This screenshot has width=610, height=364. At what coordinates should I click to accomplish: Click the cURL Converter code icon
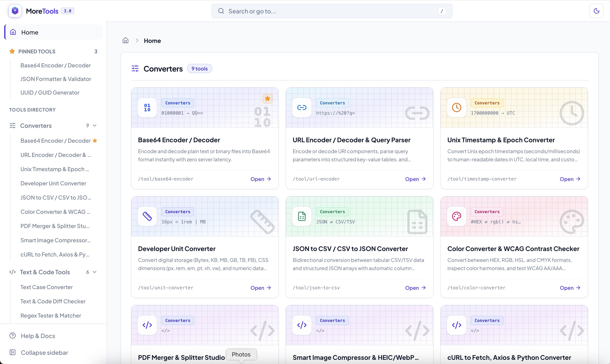click(x=456, y=325)
